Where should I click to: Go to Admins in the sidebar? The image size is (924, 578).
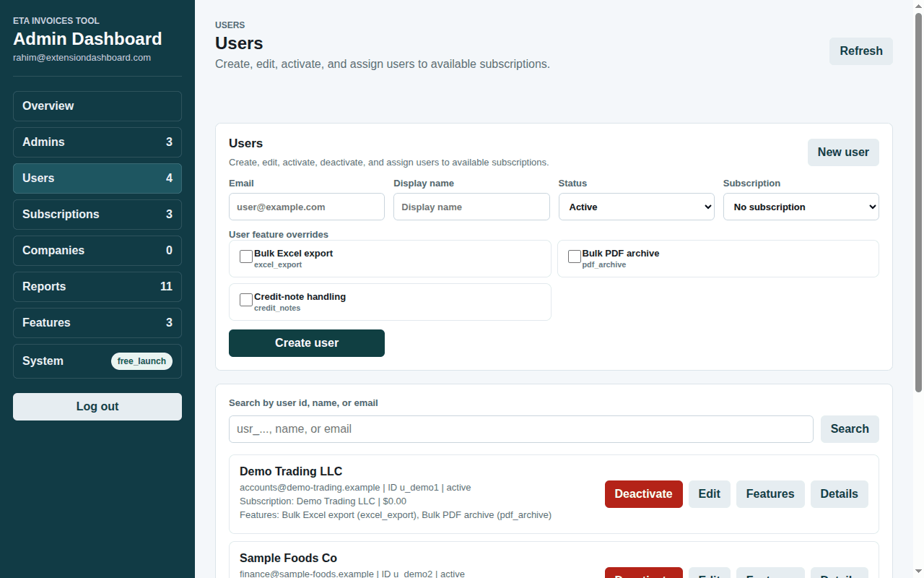point(97,142)
